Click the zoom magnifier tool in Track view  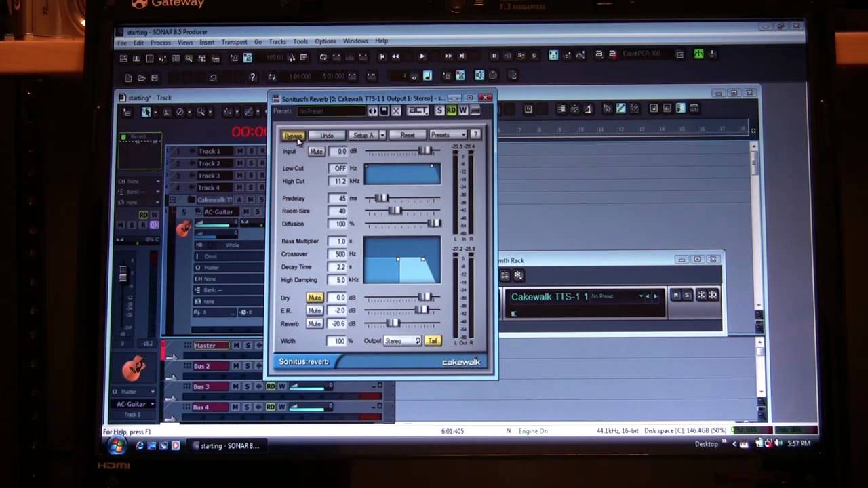point(201,112)
